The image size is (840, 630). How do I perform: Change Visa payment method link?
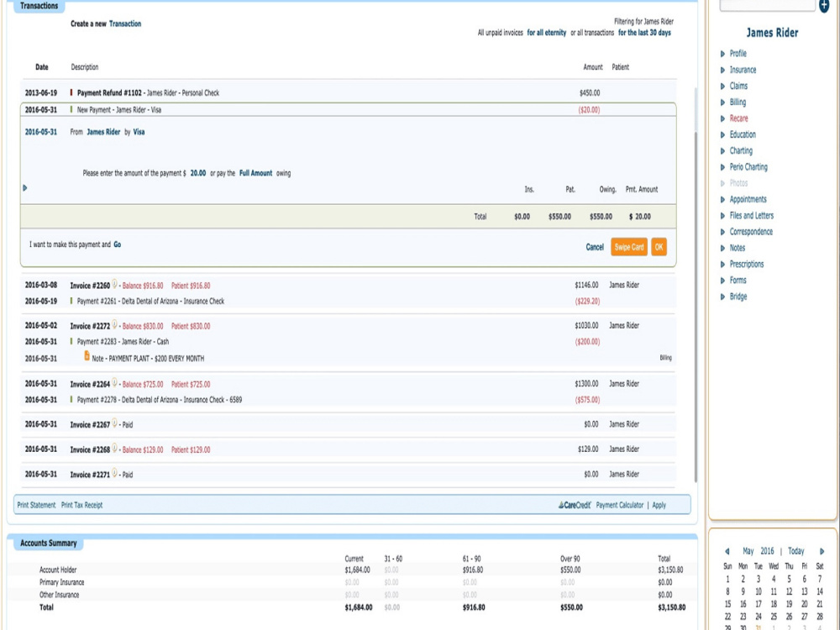point(139,132)
